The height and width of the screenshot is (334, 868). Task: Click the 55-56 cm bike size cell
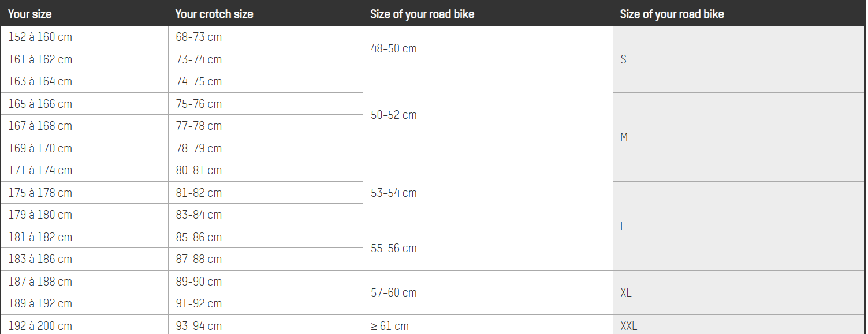tap(393, 248)
